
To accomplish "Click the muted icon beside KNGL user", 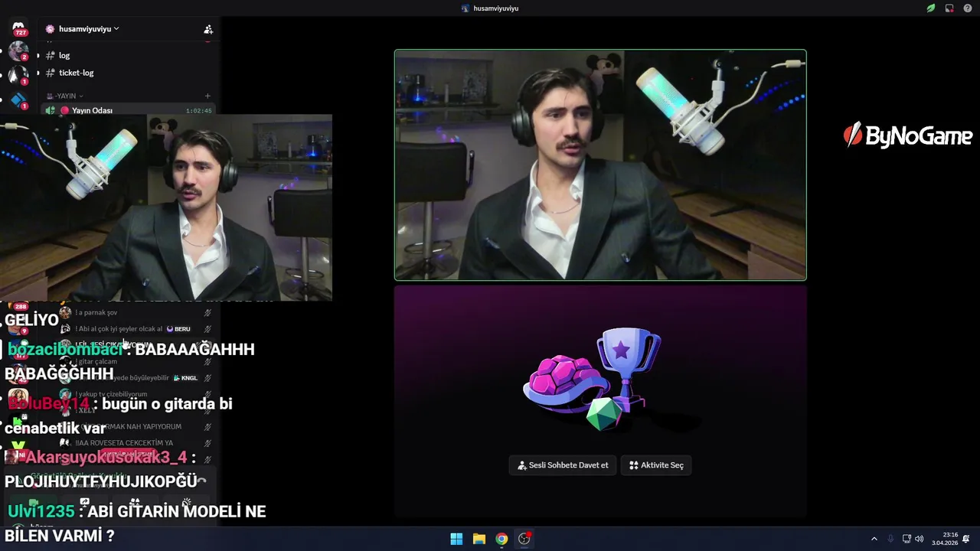I will click(207, 378).
